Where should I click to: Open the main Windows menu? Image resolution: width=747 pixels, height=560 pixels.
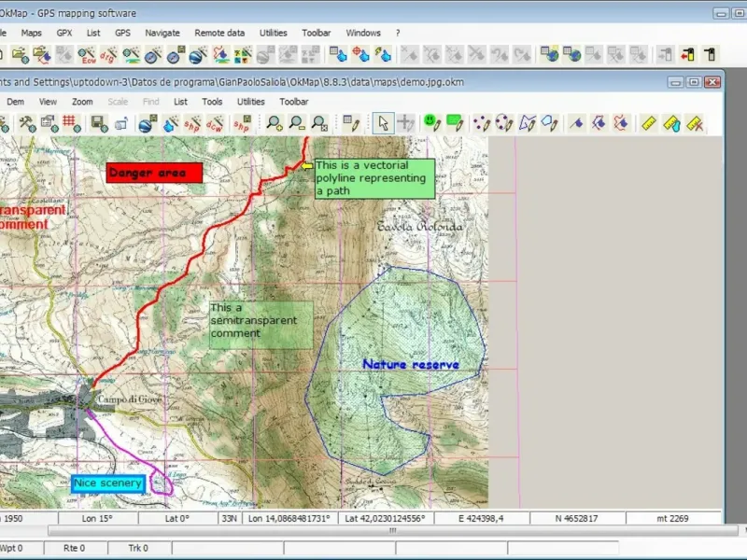click(x=363, y=33)
